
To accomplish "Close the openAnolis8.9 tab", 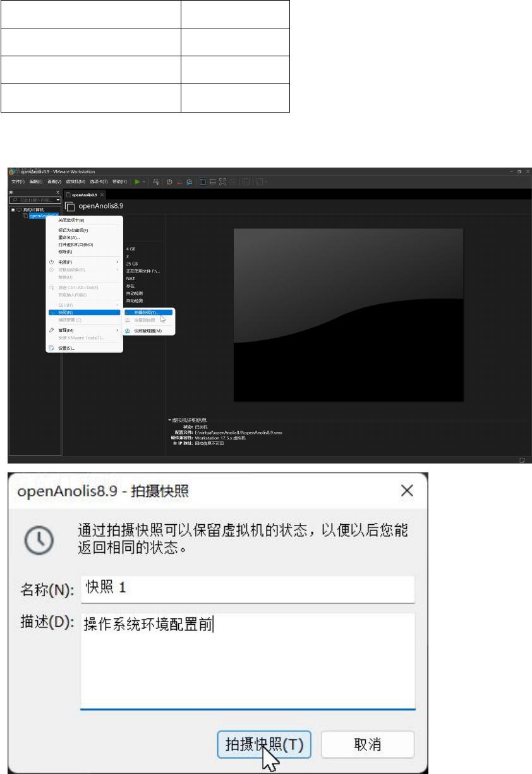I will click(x=102, y=195).
